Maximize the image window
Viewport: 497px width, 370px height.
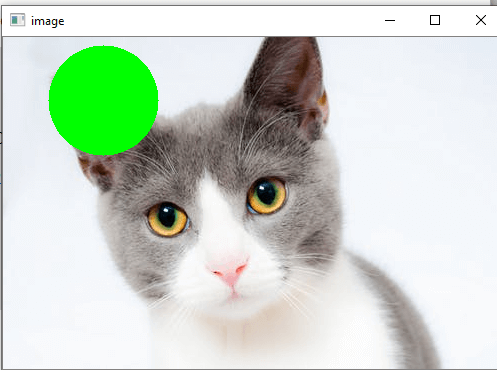coord(435,20)
